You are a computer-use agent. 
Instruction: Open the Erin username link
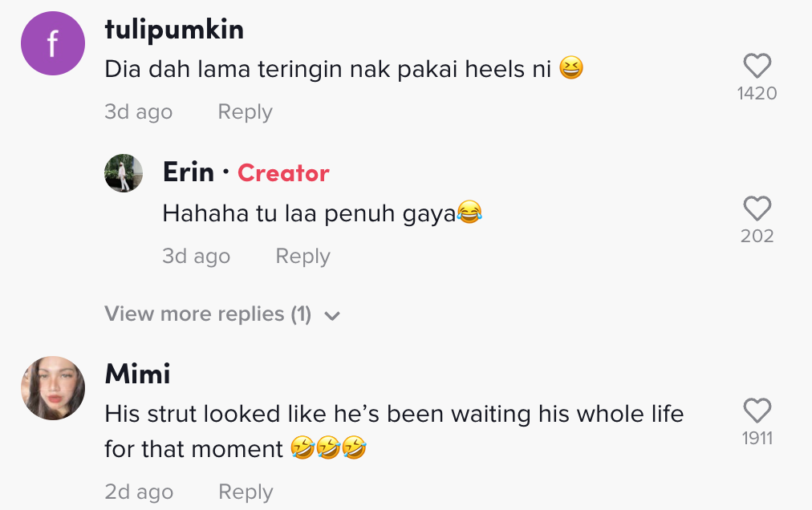[x=189, y=172]
